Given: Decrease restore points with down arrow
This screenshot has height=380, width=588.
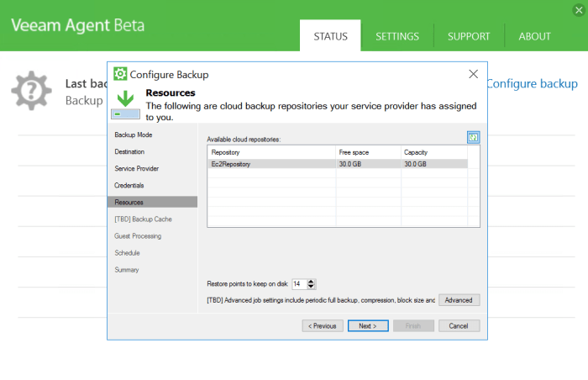Looking at the screenshot, I should pos(311,287).
